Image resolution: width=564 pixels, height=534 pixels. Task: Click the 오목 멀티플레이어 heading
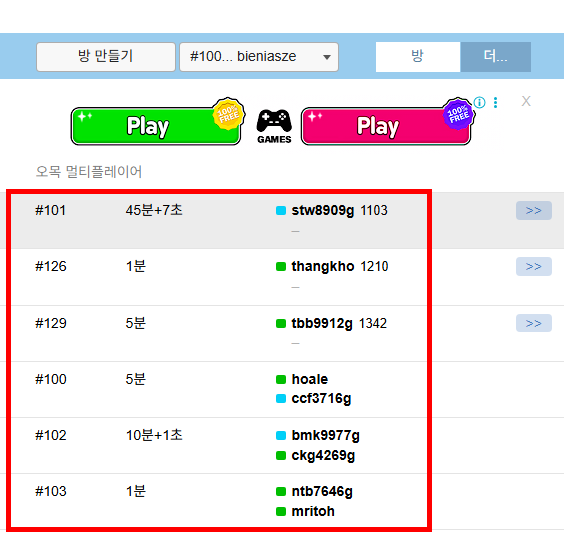tap(88, 172)
